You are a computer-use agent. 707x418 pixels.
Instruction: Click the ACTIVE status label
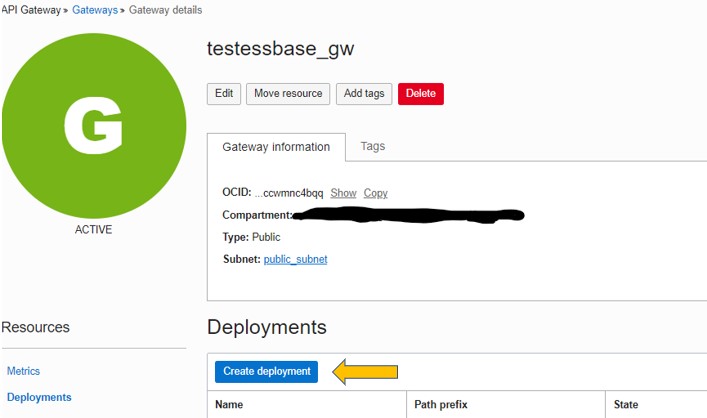point(93,230)
